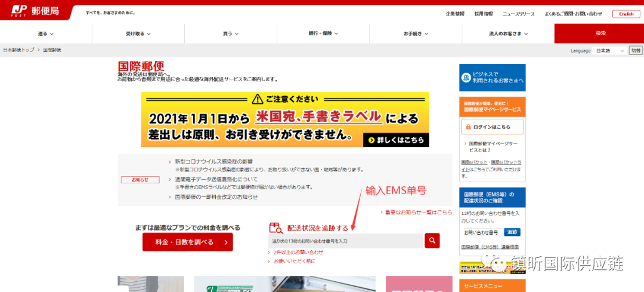Click sidebar お問い合わせ番号 input field
Image resolution: width=644 pixels, height=292 pixels.
pyautogui.click(x=483, y=232)
